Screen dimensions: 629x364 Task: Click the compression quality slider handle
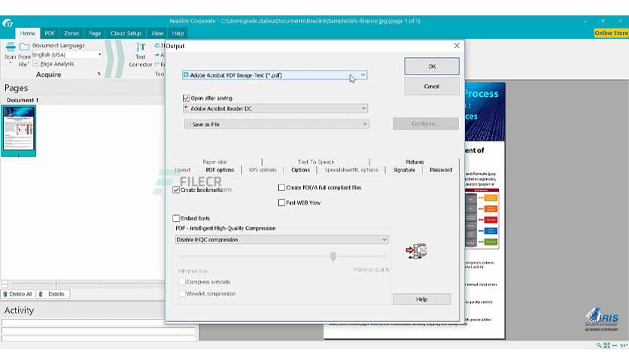[333, 256]
